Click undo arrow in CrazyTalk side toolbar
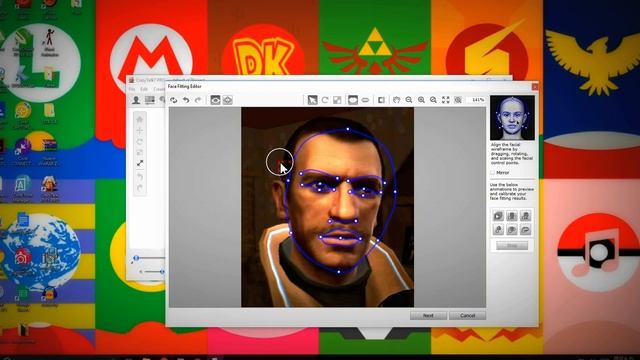640x360 pixels. click(x=140, y=177)
